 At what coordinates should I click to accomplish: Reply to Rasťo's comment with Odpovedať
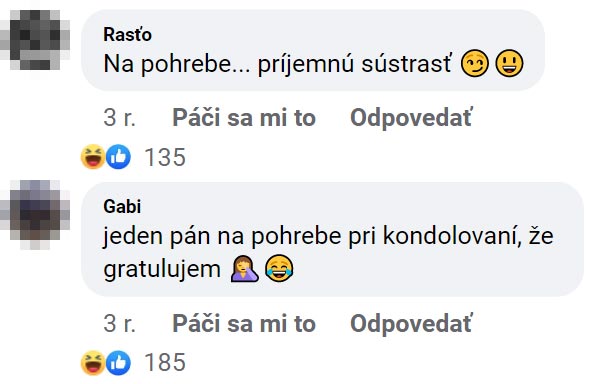tap(411, 117)
